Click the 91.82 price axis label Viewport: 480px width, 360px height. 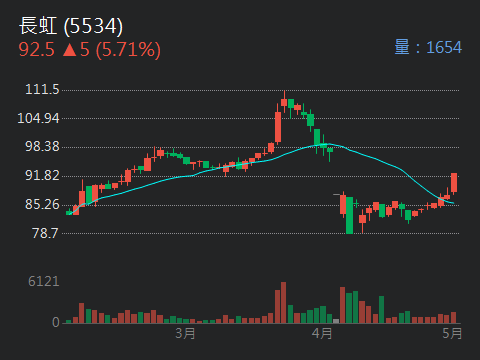pyautogui.click(x=42, y=175)
